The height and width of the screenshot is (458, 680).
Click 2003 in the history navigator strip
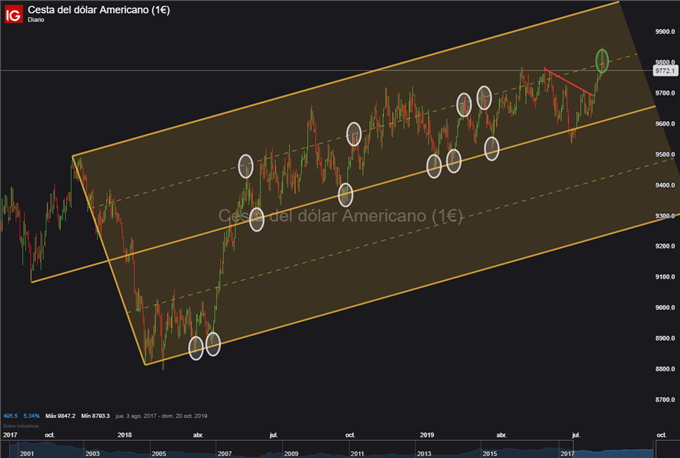click(92, 454)
